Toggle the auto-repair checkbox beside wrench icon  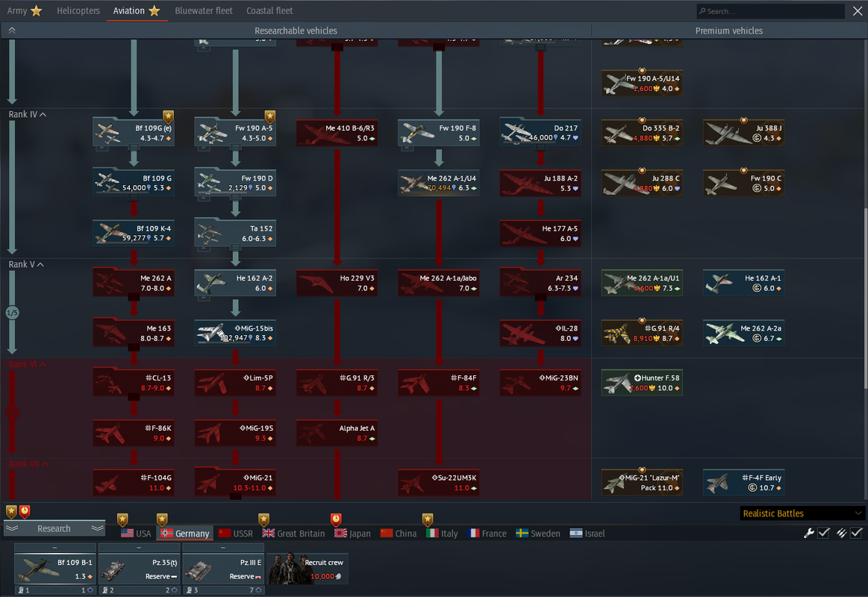(824, 532)
